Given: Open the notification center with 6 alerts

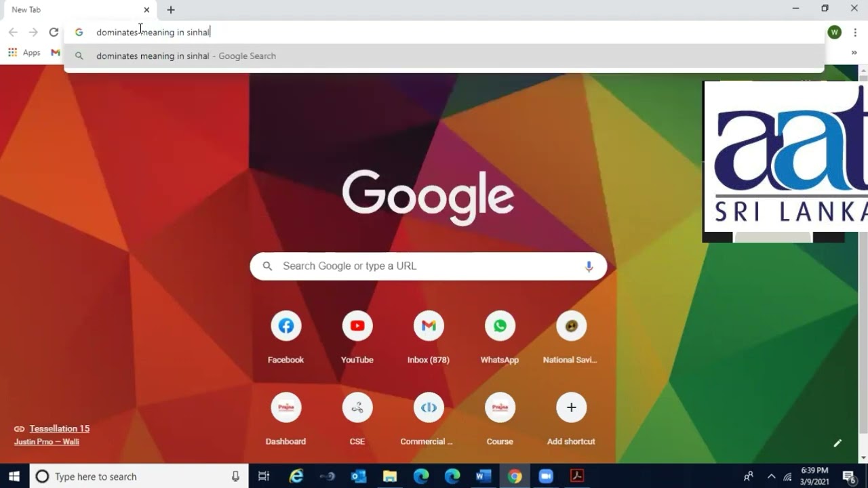Looking at the screenshot, I should (849, 476).
